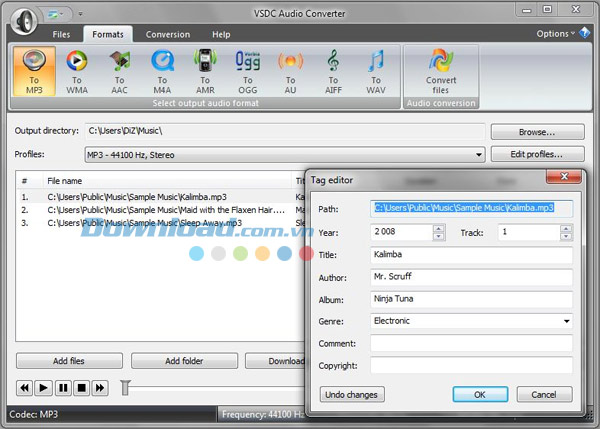Screen dimensions: 600x429
Task: Pause audio playback
Action: tap(63, 388)
